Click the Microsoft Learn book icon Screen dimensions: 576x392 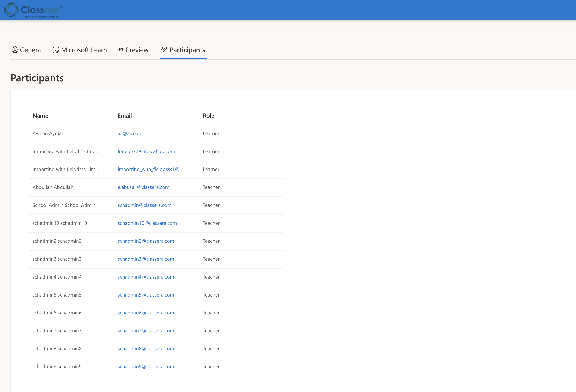[x=56, y=50]
